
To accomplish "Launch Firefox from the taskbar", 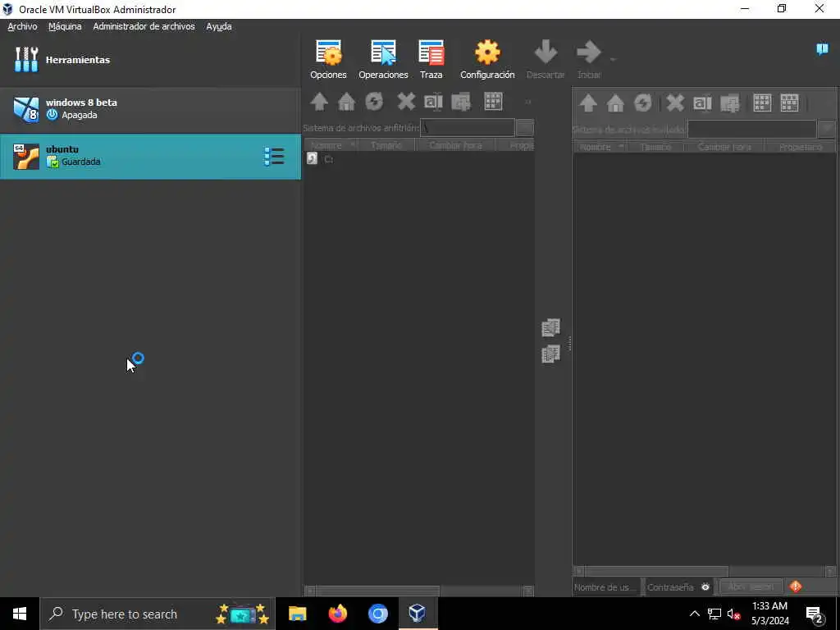I will (x=337, y=614).
